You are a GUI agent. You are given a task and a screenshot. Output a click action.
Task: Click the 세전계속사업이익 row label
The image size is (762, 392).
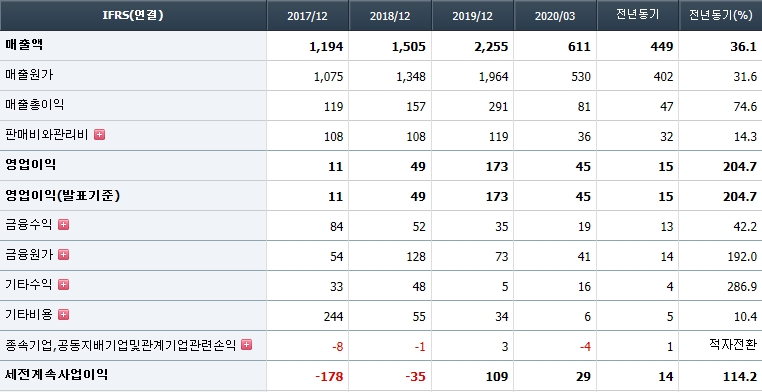tap(57, 375)
